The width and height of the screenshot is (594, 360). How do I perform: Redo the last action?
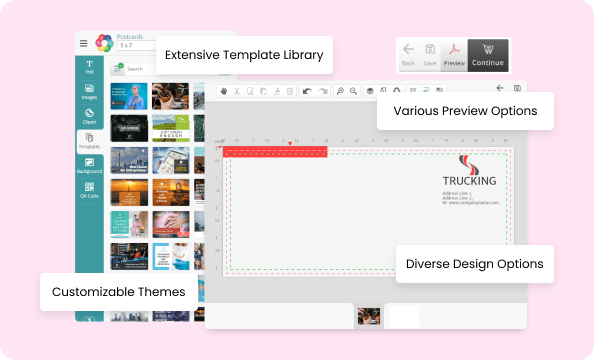point(323,91)
